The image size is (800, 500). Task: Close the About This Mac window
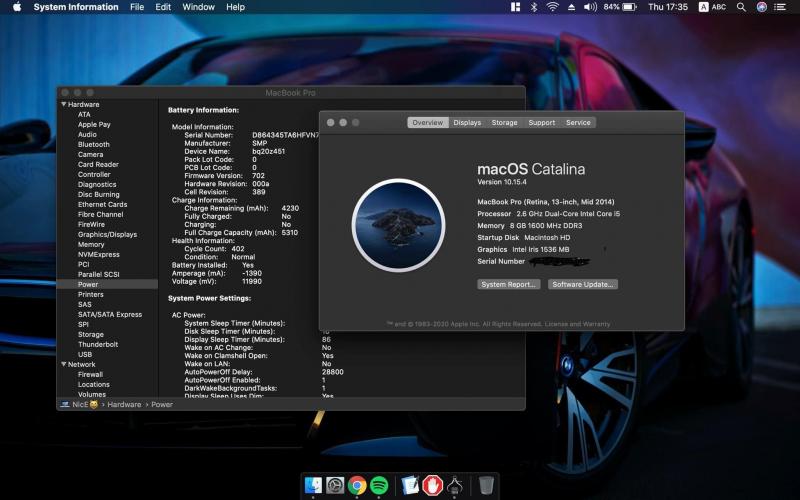[x=331, y=122]
